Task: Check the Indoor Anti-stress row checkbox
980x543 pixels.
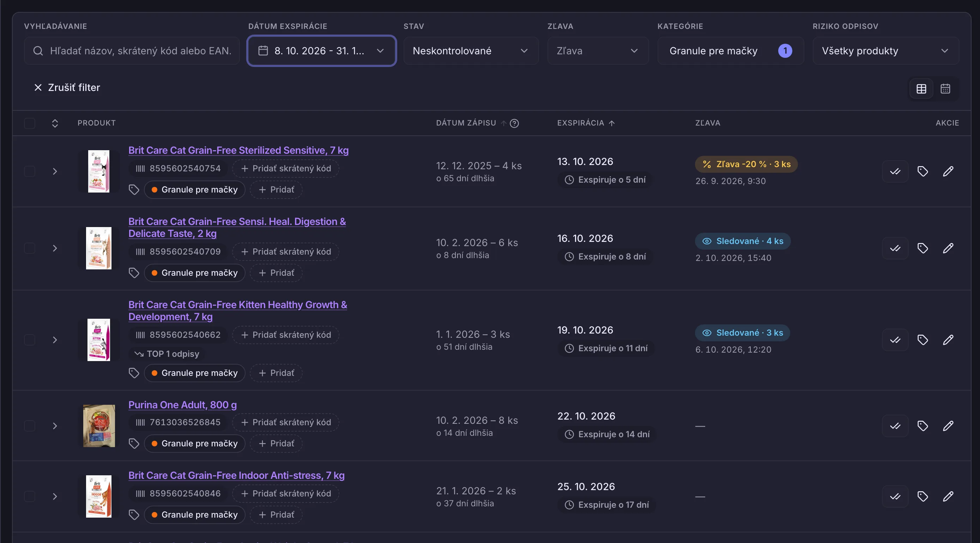Action: 30,496
